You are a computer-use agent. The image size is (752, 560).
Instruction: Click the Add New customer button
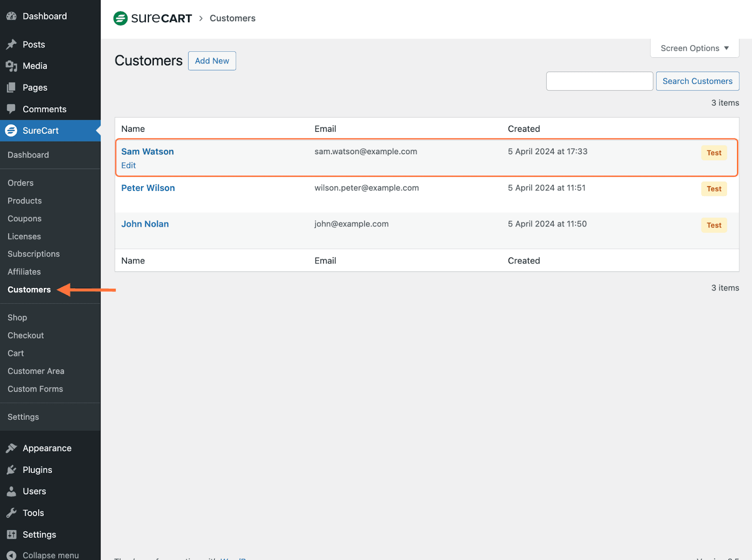(211, 61)
